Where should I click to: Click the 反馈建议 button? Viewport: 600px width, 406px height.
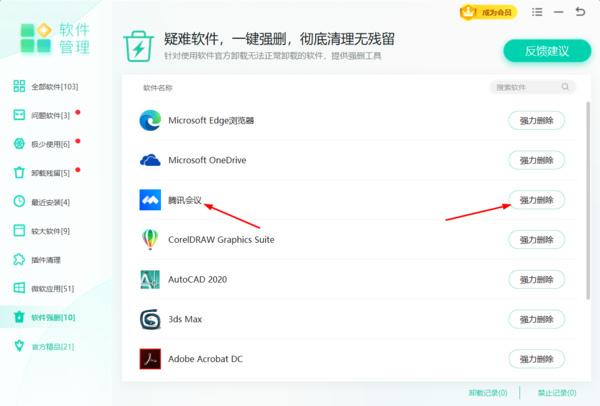[547, 51]
